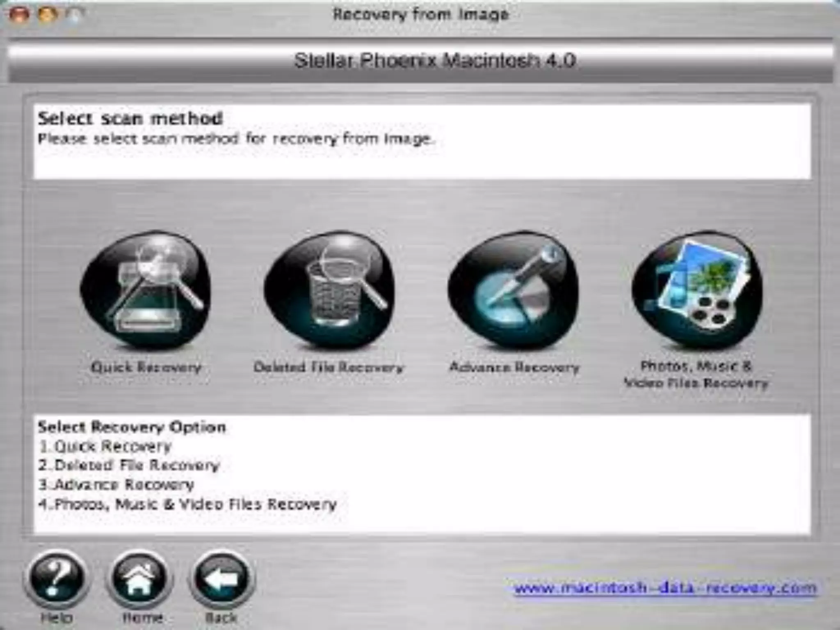Screen dimensions: 840x630
Task: Click list item 2. Deleted File Recovery
Action: coord(130,465)
